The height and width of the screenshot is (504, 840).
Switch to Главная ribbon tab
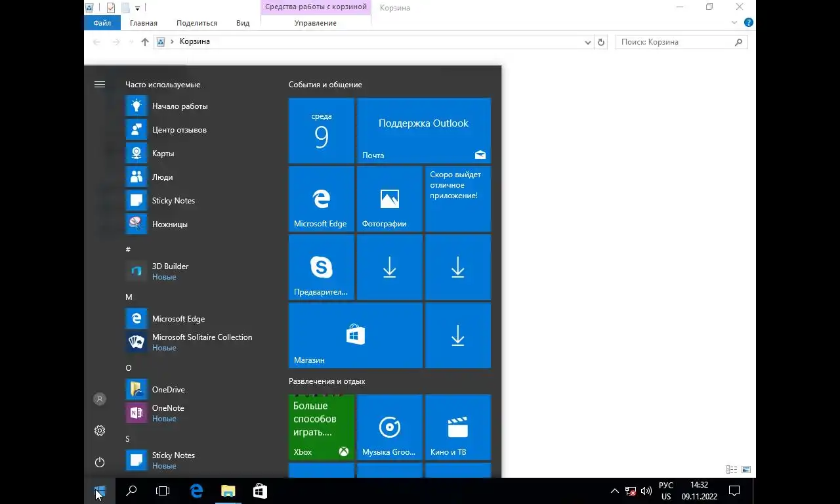click(144, 23)
